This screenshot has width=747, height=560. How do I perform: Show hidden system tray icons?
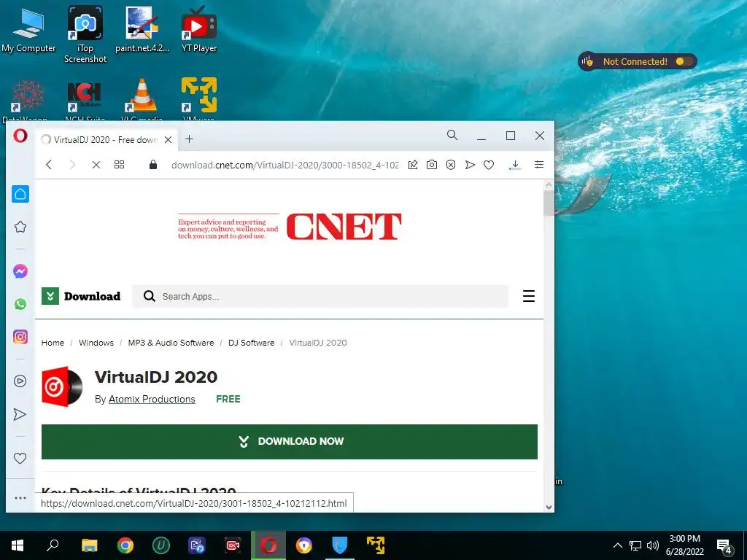617,545
